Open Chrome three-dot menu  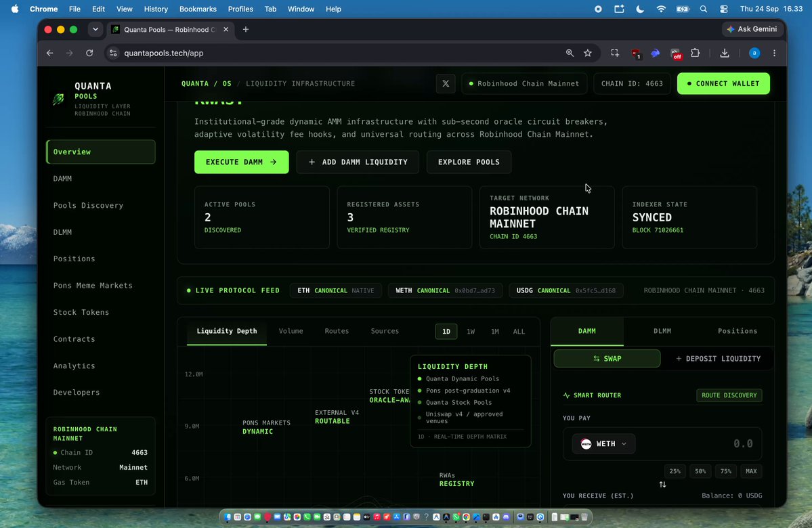[x=774, y=53]
